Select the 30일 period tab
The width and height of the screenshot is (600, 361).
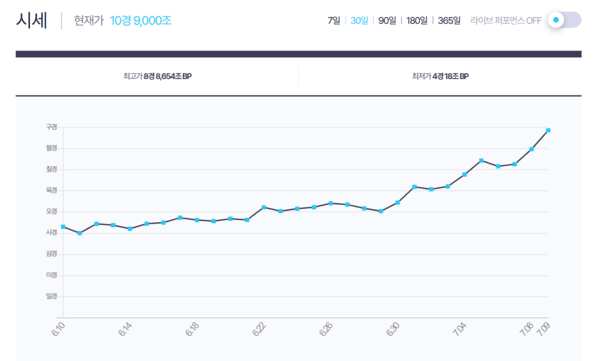coord(359,20)
